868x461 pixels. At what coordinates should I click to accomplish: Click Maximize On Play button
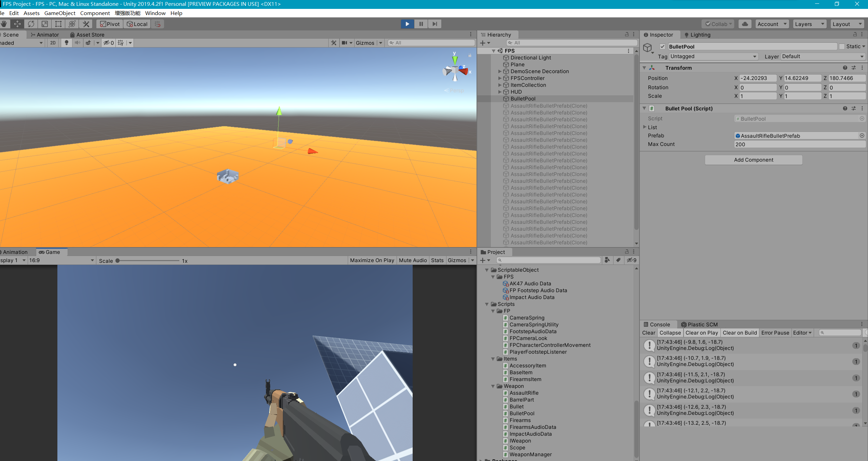point(372,260)
